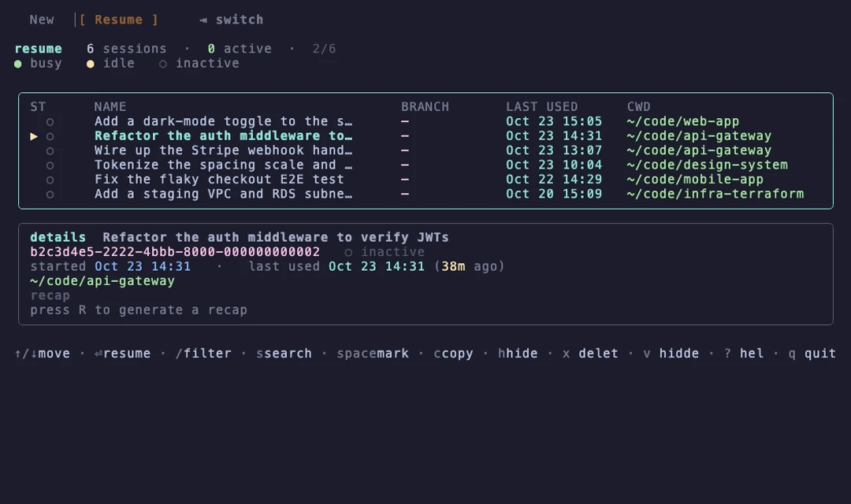Click the space mark shortcut hint

pos(373,354)
